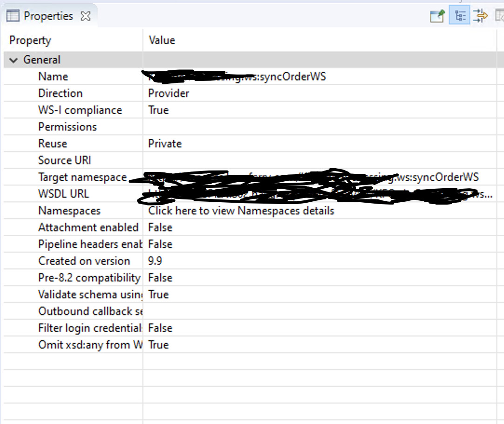Toggle the WS-I compliance True value
This screenshot has width=504, height=424.
tap(158, 110)
